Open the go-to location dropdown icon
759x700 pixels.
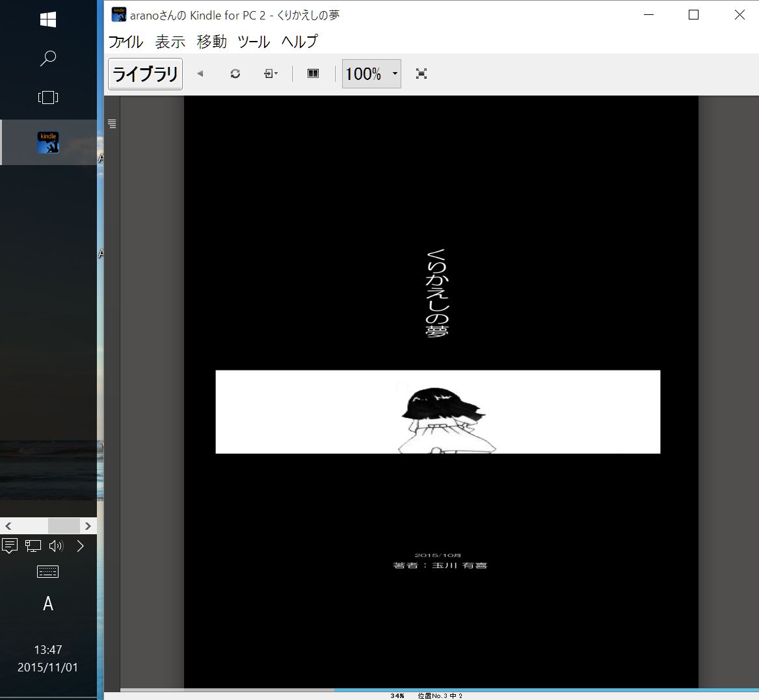[x=271, y=74]
